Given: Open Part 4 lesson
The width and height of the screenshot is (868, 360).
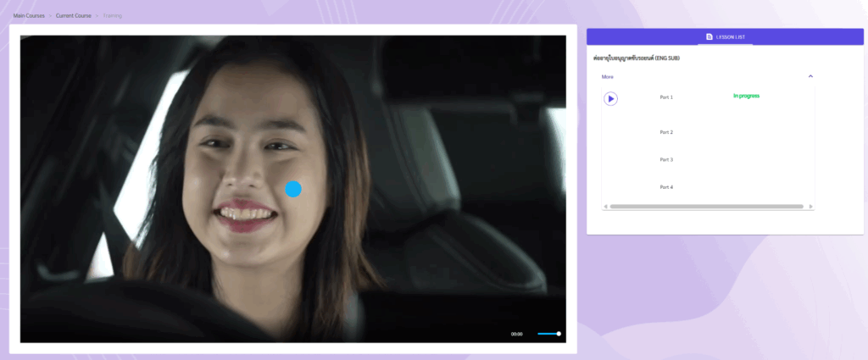Looking at the screenshot, I should [666, 186].
